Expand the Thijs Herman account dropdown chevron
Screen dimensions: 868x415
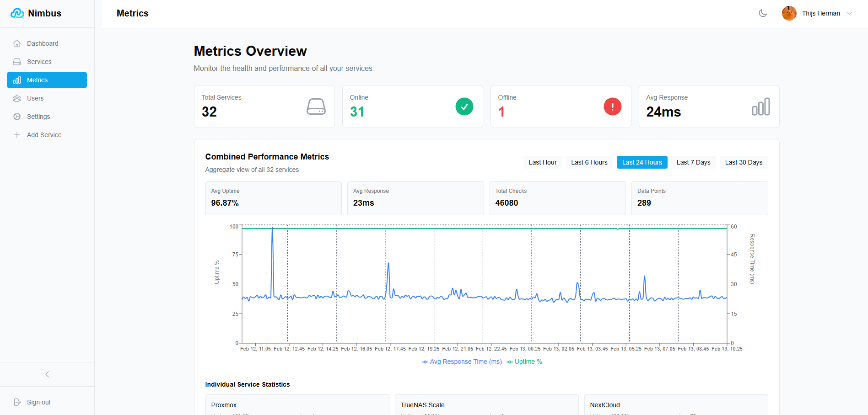point(849,13)
